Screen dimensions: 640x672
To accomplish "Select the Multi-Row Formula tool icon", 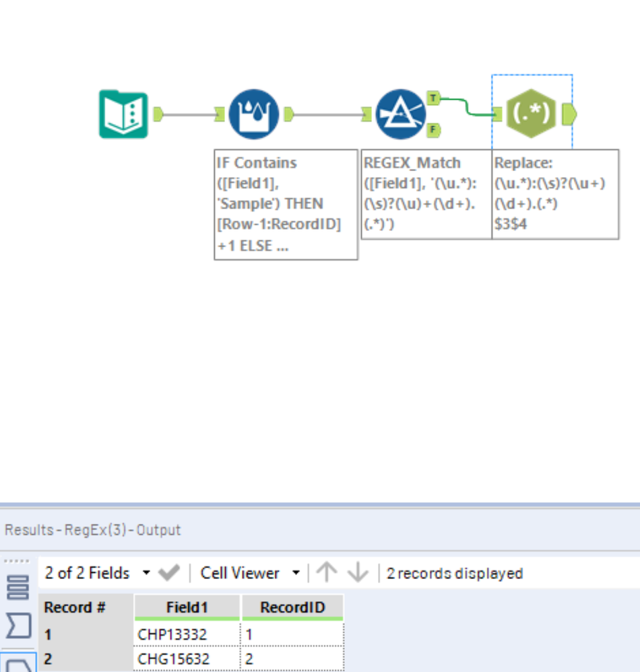I will 254,114.
